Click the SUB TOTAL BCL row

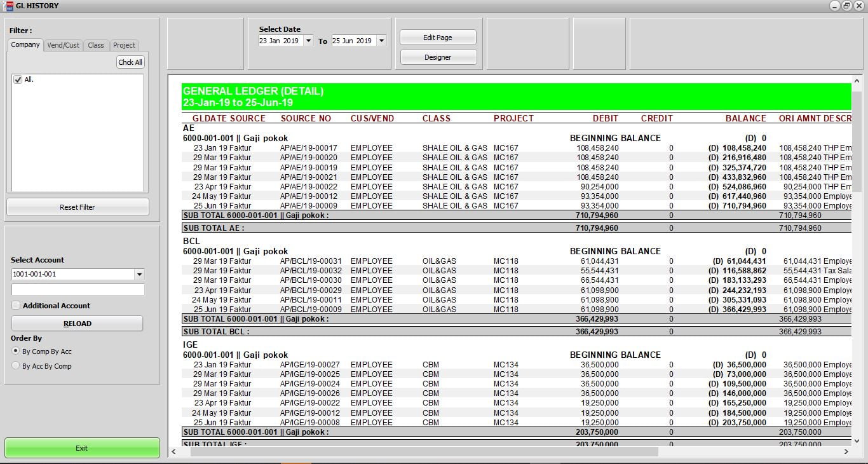click(516, 331)
